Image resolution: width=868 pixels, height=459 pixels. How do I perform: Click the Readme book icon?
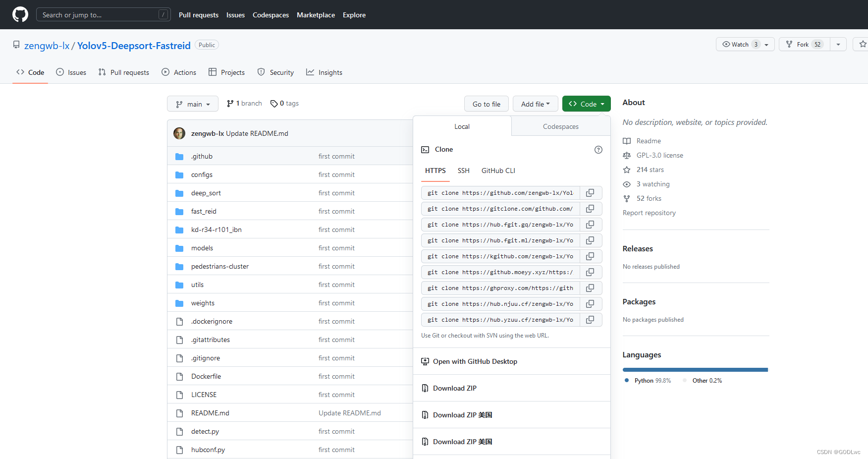pyautogui.click(x=627, y=141)
